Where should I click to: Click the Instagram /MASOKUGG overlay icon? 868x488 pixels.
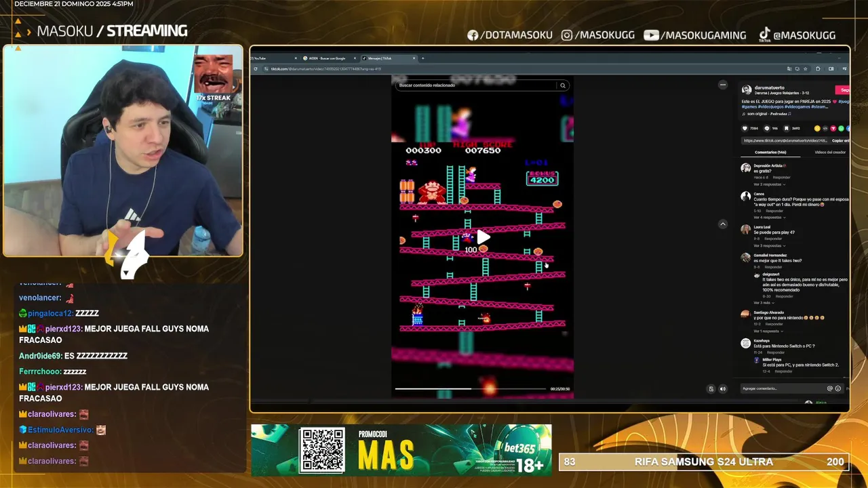pos(567,35)
